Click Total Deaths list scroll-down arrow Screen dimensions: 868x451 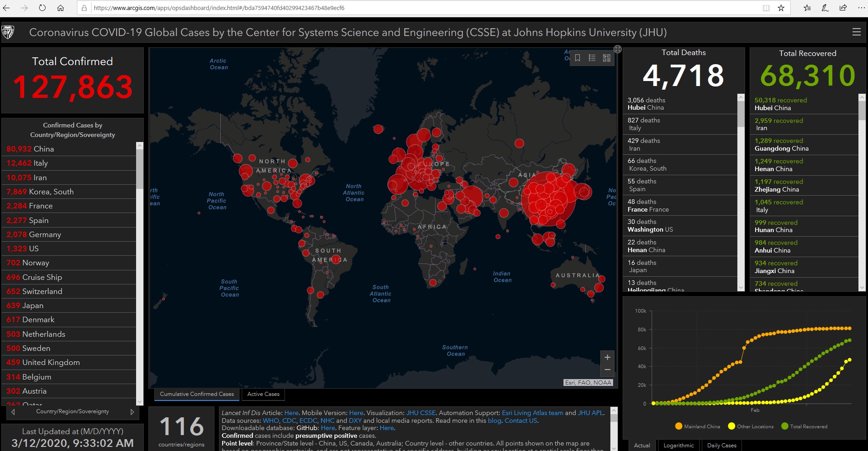point(741,288)
